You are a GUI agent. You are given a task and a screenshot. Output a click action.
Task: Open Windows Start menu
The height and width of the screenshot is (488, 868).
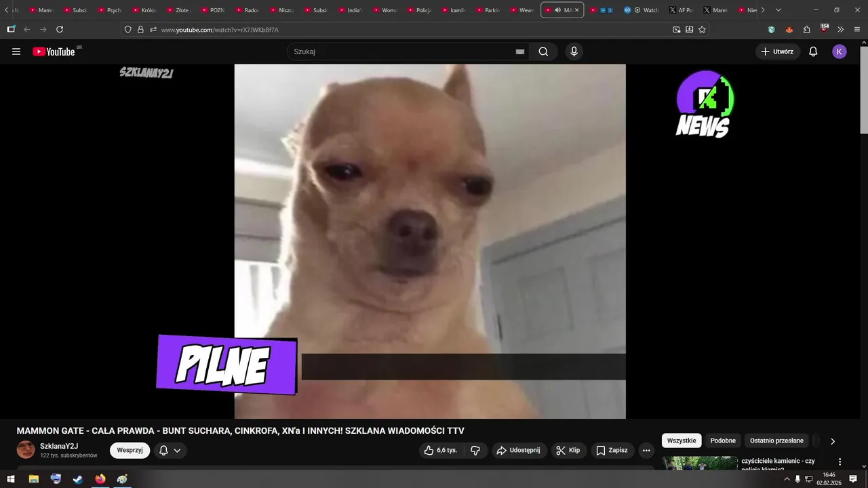pyautogui.click(x=11, y=479)
